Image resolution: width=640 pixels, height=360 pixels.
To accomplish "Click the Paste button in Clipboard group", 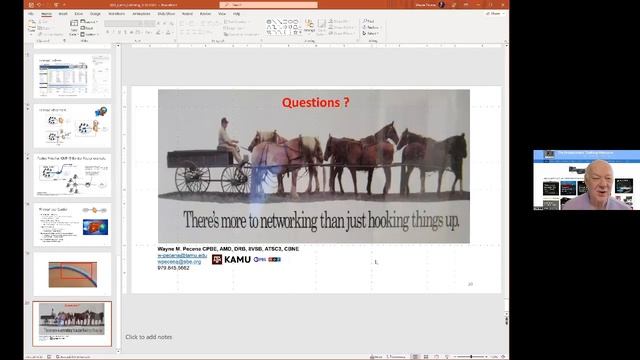I will [x=31, y=26].
